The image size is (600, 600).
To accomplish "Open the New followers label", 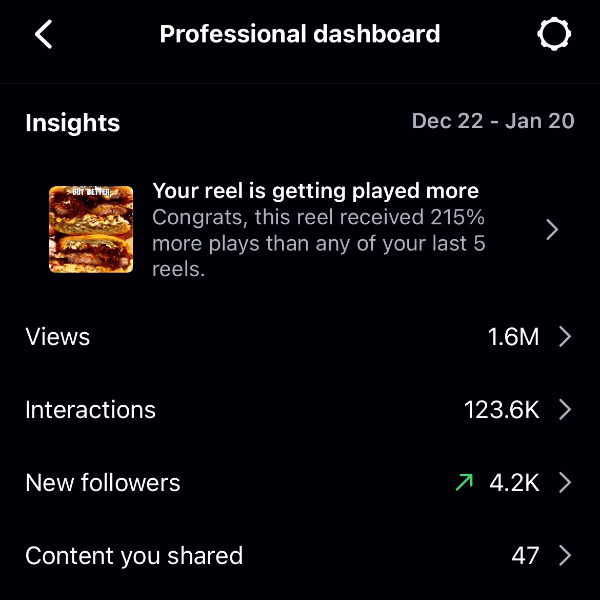I will [x=103, y=483].
